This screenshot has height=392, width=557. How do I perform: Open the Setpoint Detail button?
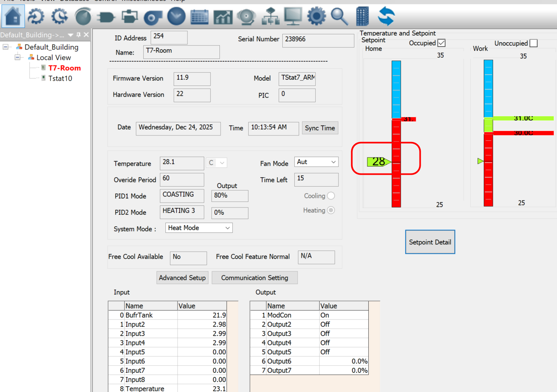(x=430, y=242)
